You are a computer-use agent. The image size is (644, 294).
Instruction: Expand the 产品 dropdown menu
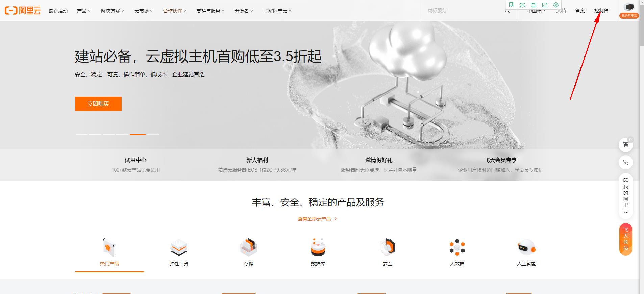(84, 11)
